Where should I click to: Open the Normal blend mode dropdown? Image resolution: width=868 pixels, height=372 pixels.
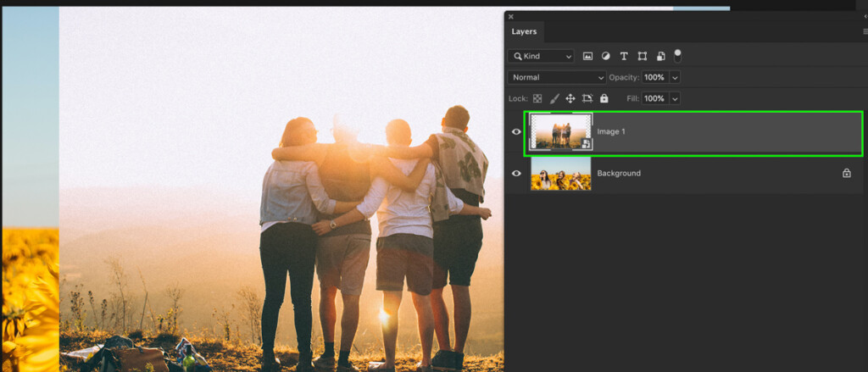coord(557,77)
